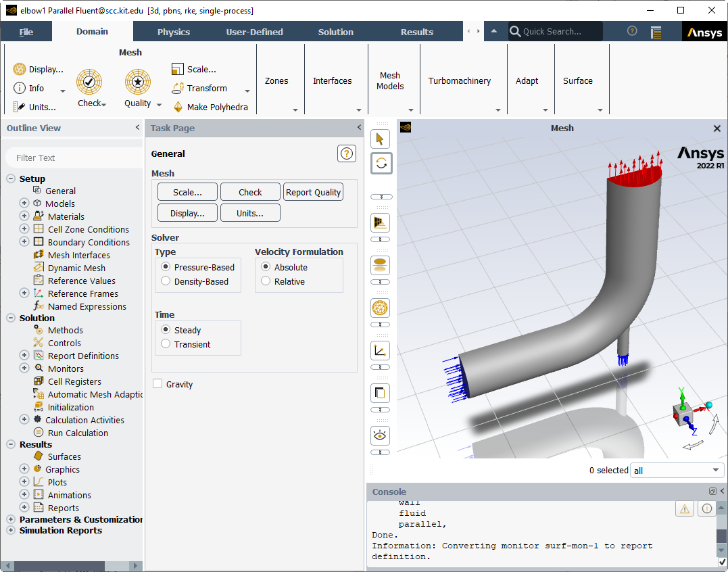Select Relative velocity formulation
This screenshot has height=572, width=728.
point(266,281)
